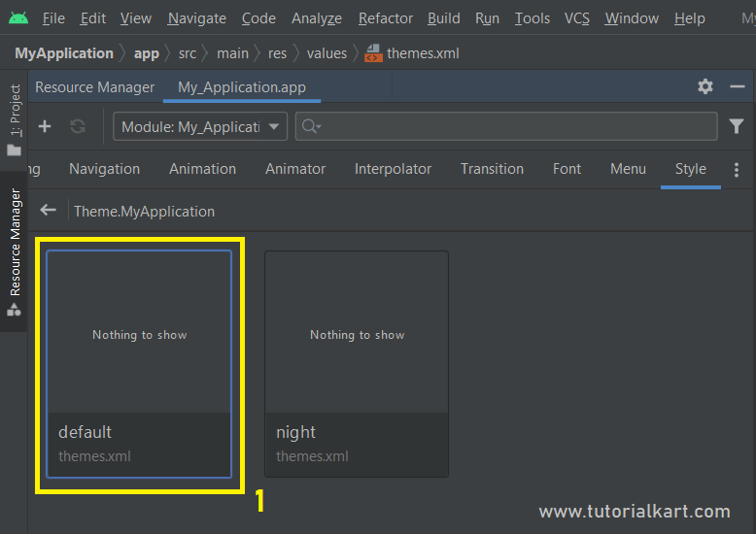The image size is (756, 534).
Task: Open the Window menu
Action: pyautogui.click(x=632, y=18)
